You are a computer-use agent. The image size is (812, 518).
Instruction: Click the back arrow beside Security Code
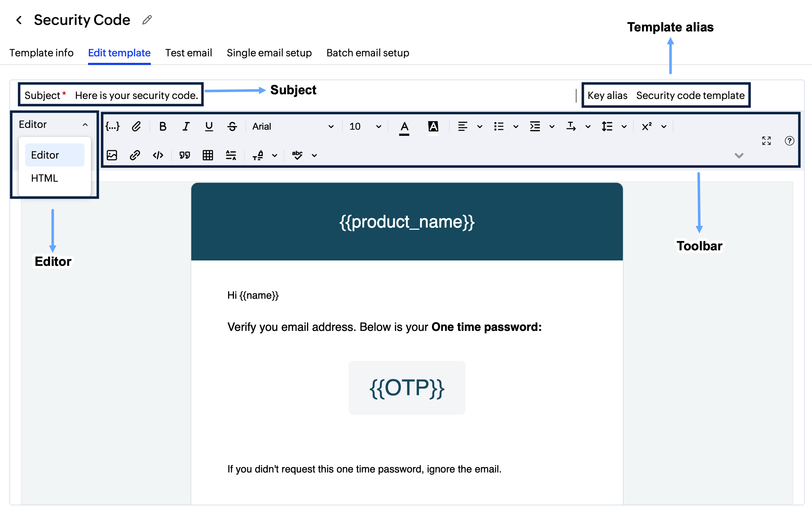[x=19, y=20]
